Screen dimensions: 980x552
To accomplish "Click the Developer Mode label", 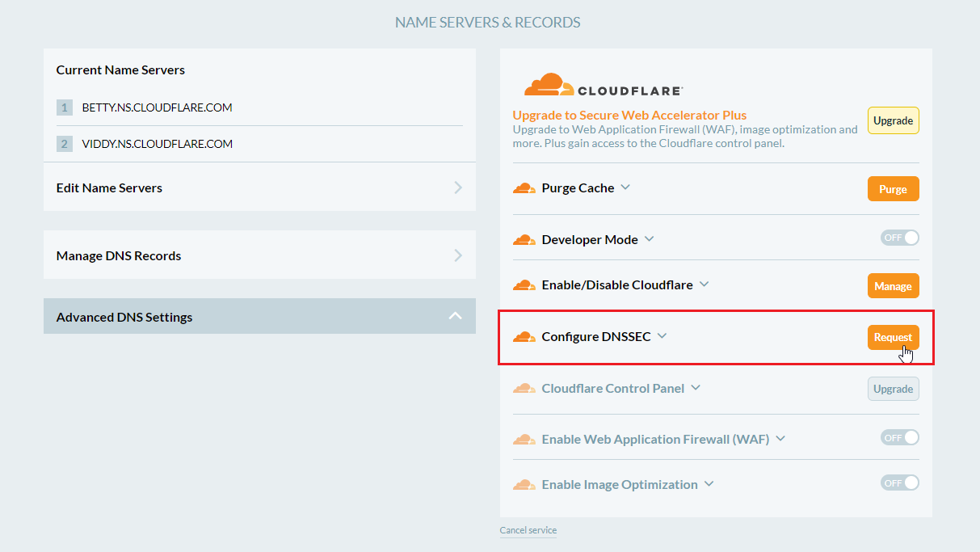I will pos(590,240).
